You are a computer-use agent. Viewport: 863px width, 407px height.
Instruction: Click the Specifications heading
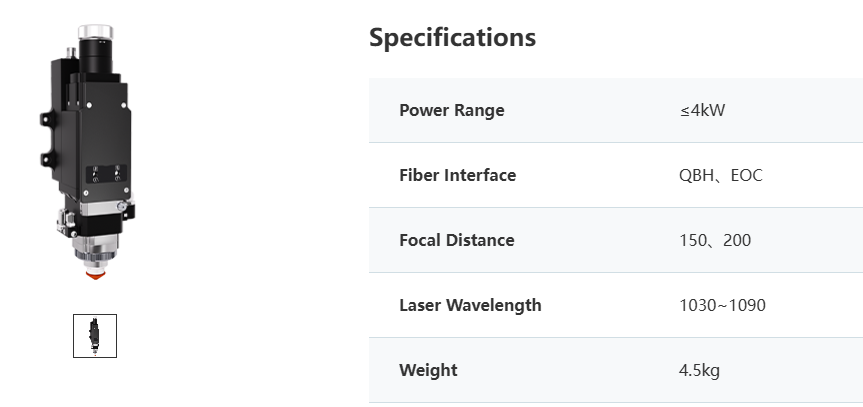[x=452, y=38]
